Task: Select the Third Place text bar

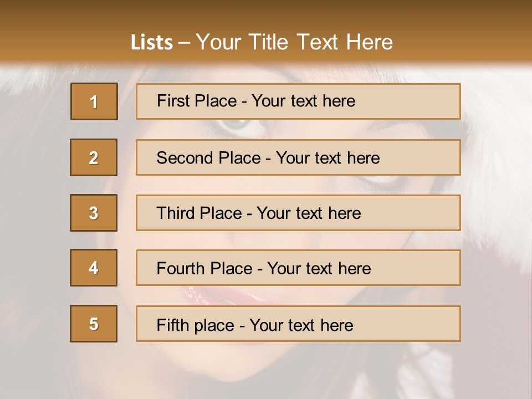Action: tap(298, 213)
